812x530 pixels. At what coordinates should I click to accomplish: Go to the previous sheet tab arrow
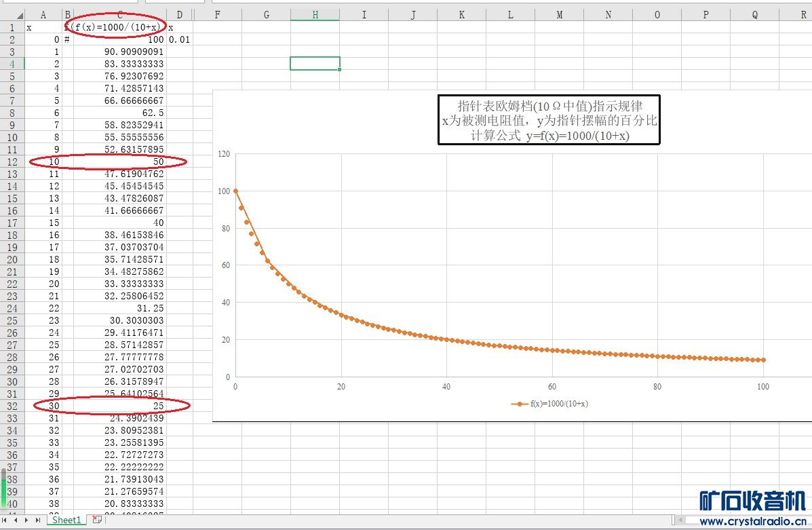[x=16, y=520]
